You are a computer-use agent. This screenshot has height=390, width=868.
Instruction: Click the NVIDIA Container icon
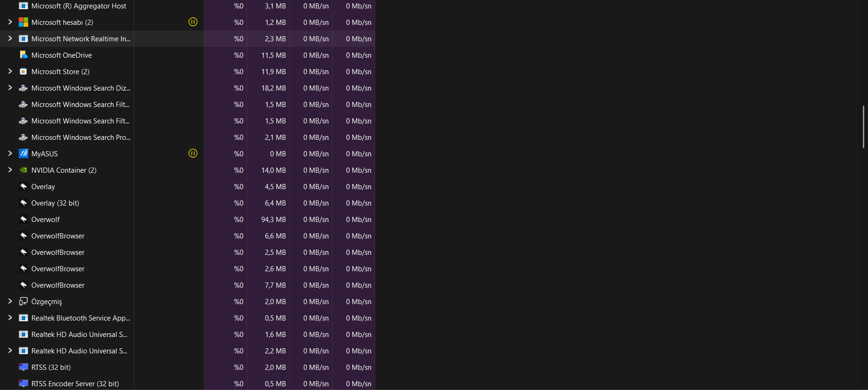23,170
